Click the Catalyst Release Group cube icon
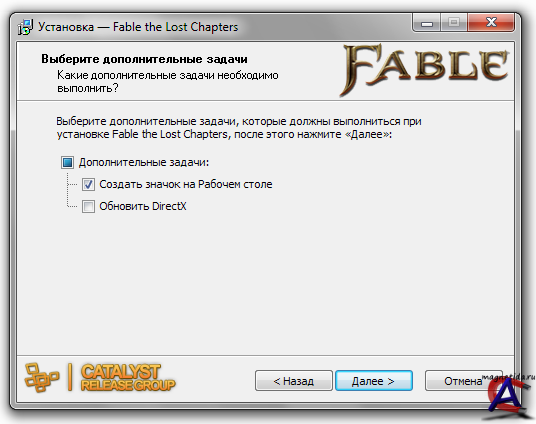This screenshot has width=536, height=424. pos(41,377)
